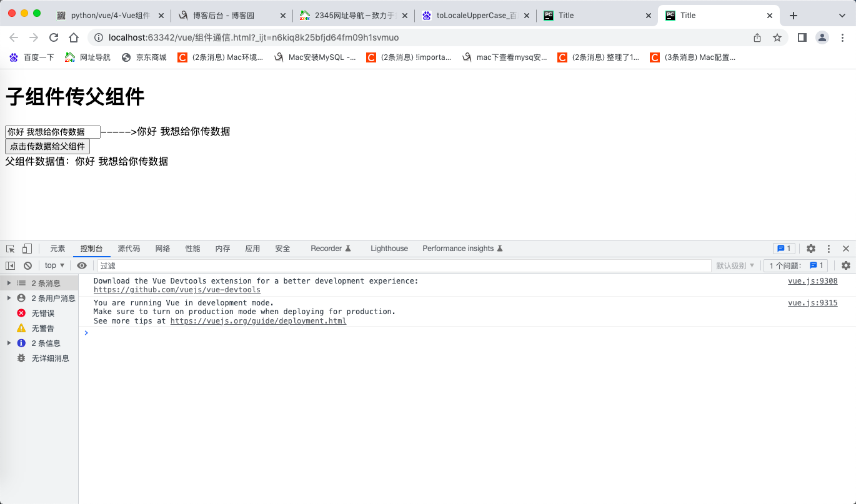Select 无详细消息 in console sidebar

(x=39, y=358)
